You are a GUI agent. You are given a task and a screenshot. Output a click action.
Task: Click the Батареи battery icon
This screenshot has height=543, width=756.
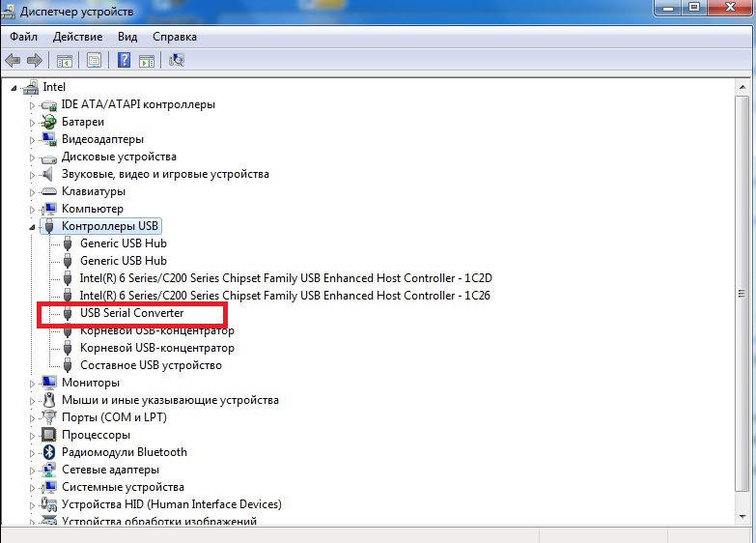(48, 122)
